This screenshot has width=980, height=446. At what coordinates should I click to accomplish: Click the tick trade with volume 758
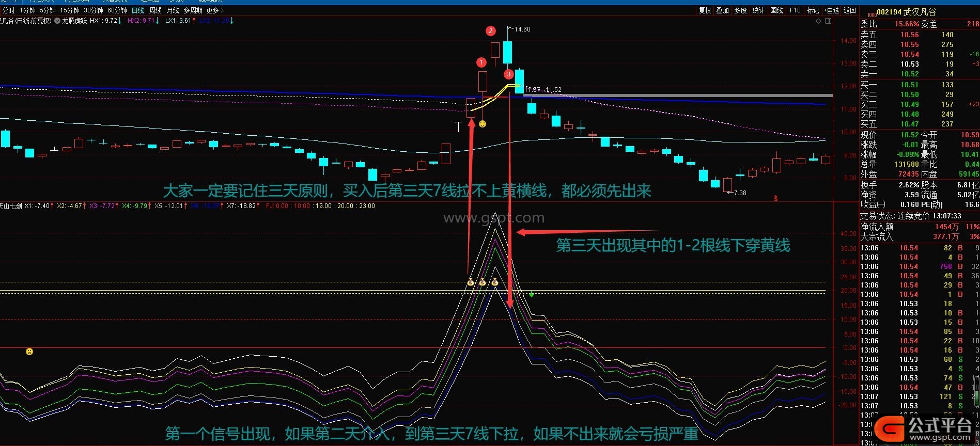tap(920, 266)
